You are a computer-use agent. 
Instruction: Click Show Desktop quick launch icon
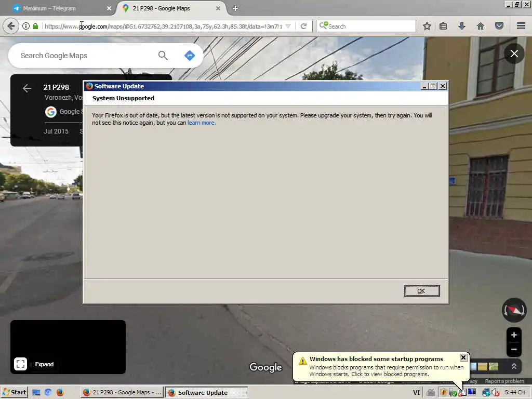coord(36,393)
